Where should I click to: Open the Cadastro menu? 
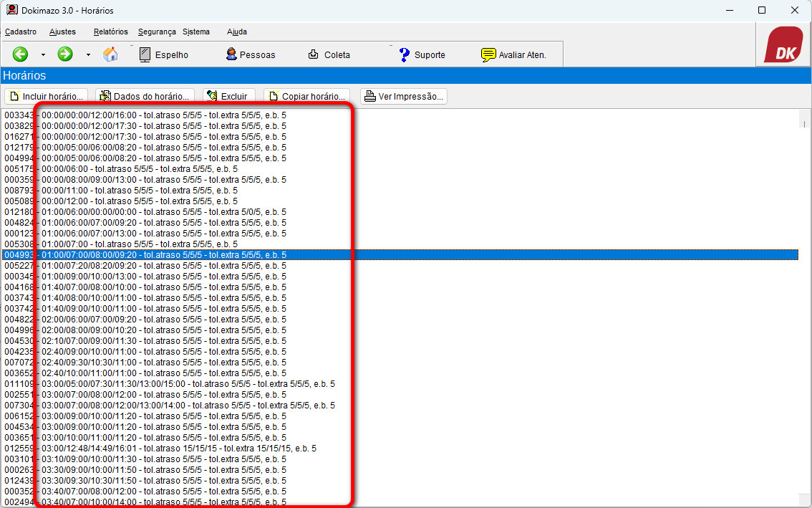(x=21, y=32)
